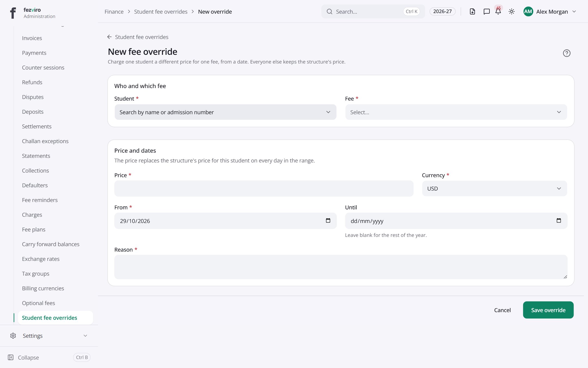Open the downloads file icon
This screenshot has width=588, height=368.
click(472, 11)
